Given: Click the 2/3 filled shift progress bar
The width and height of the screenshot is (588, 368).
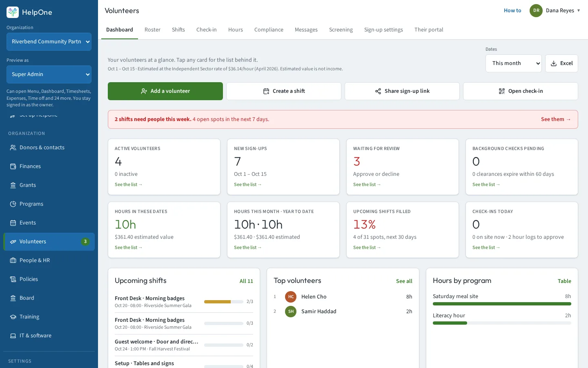Looking at the screenshot, I should tap(224, 302).
